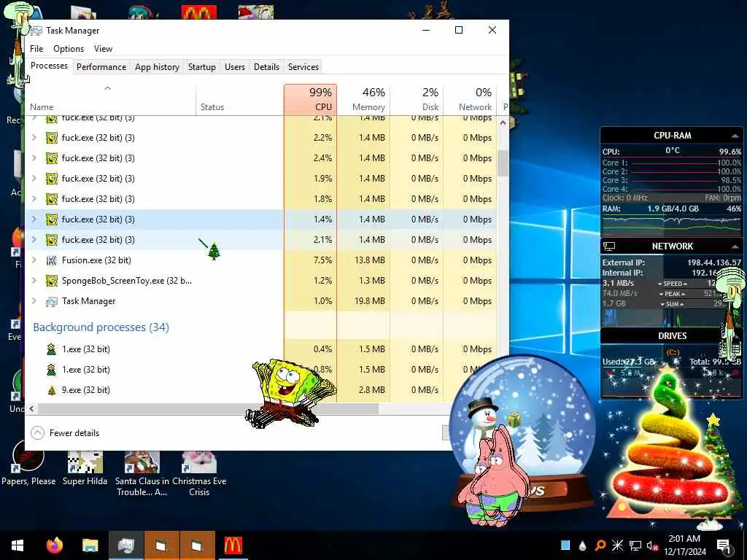Click the Status column header

pos(239,99)
